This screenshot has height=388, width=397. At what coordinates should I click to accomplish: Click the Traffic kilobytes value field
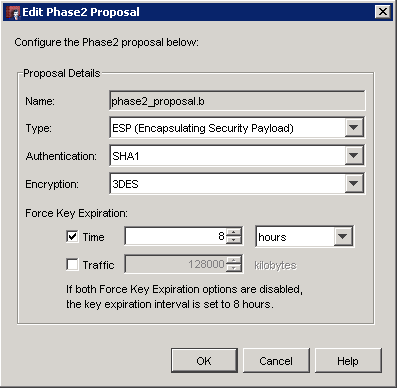coord(176,264)
